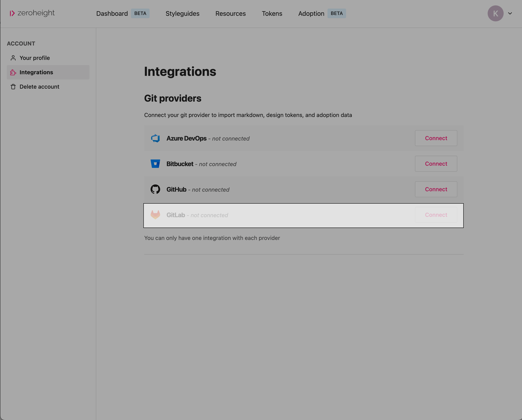Connect Azure DevOps
The height and width of the screenshot is (420, 522).
tap(436, 138)
